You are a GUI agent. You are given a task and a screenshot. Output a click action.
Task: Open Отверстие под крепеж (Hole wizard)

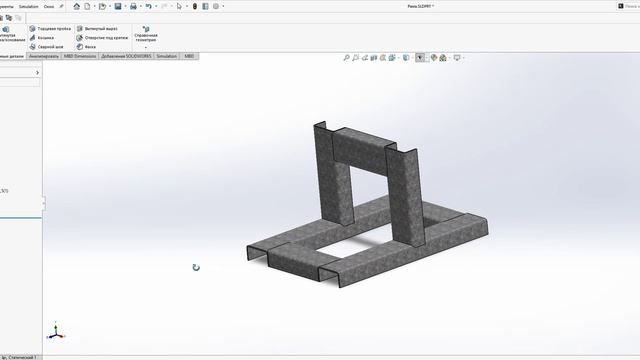tap(102, 38)
